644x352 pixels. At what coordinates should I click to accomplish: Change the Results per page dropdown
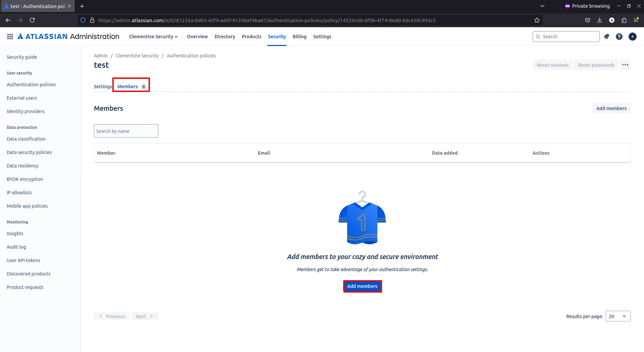click(x=617, y=316)
